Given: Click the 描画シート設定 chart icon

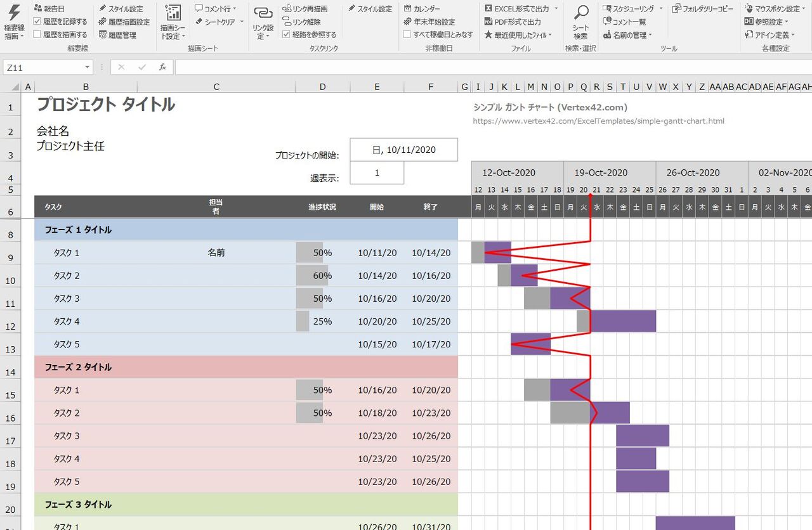Looking at the screenshot, I should point(173,13).
